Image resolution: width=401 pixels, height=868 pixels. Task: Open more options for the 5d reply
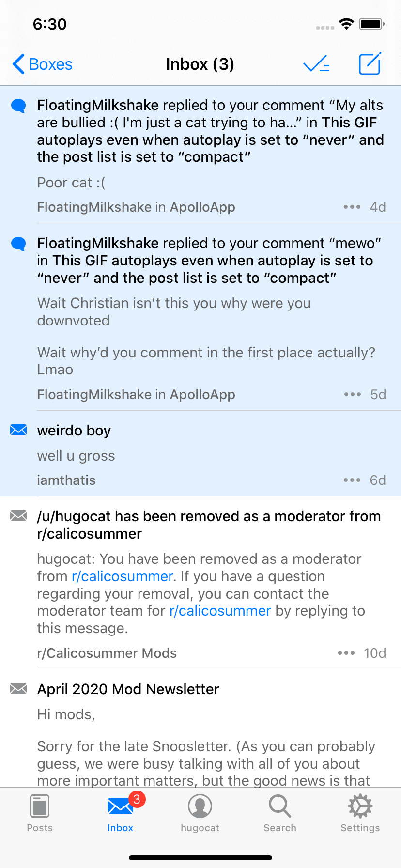tap(352, 394)
